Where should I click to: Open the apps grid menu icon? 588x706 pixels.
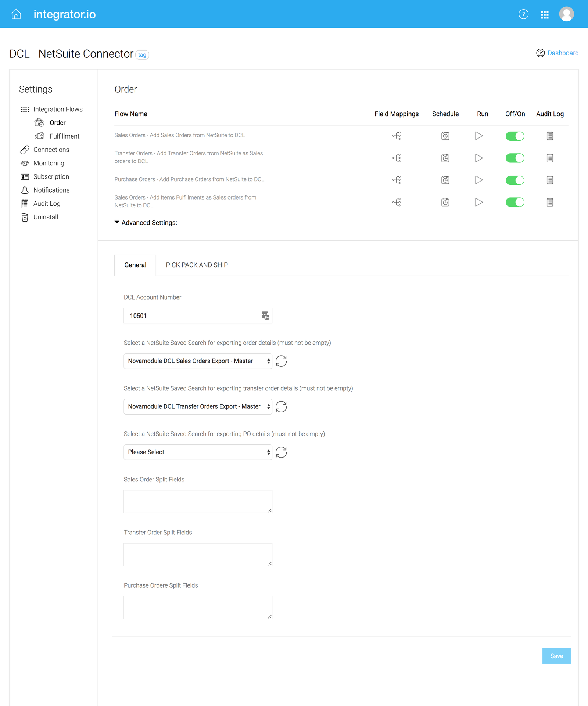(x=545, y=14)
